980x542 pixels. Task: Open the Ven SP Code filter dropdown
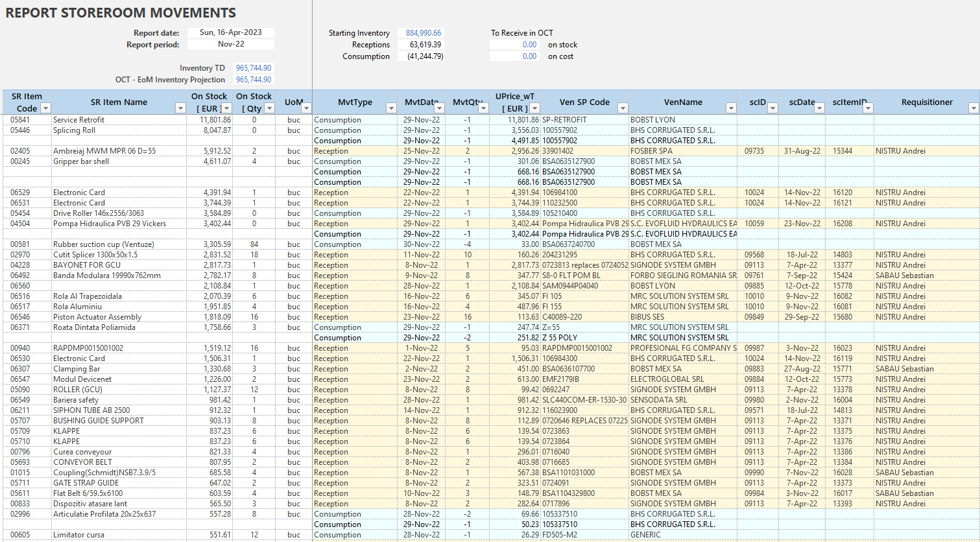(623, 108)
